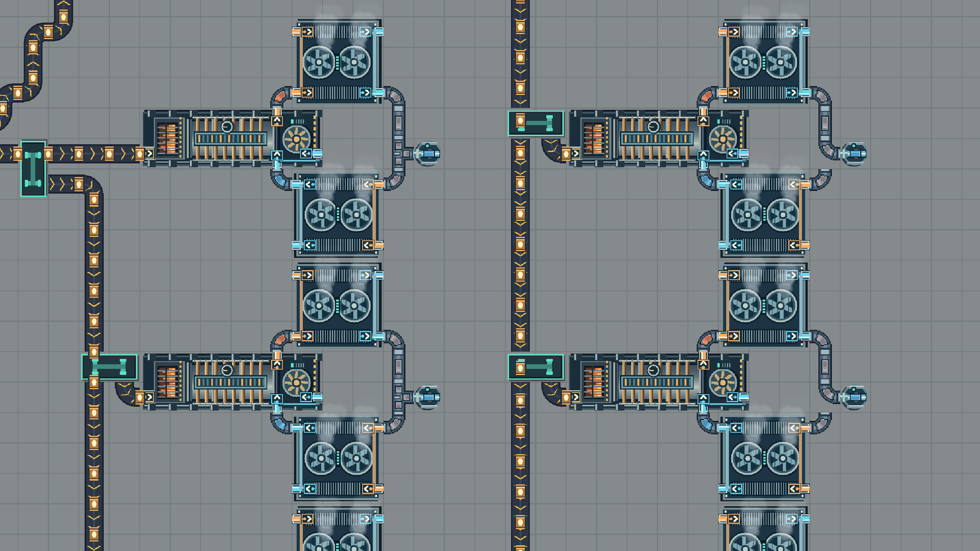Click the upper-left furnace generator machine
The height and width of the screenshot is (551, 980).
(232, 139)
